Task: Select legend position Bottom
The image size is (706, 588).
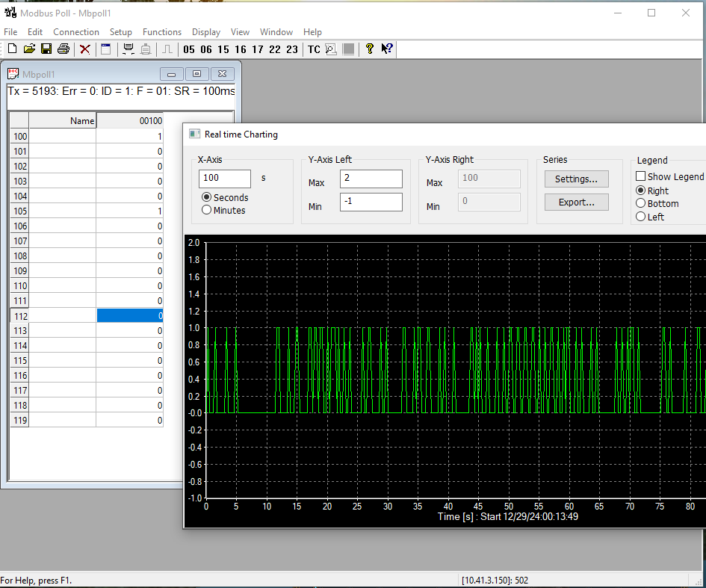Action: pyautogui.click(x=641, y=203)
